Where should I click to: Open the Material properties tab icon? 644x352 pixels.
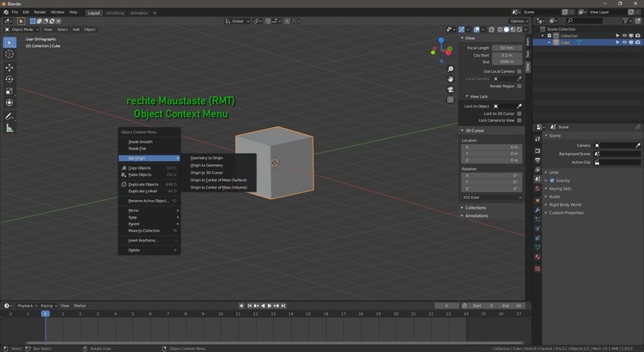(x=538, y=257)
